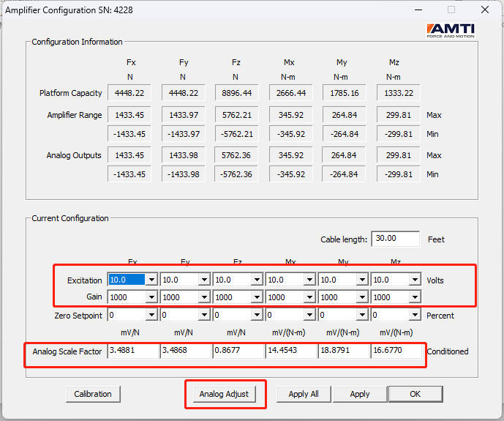504x421 pixels.
Task: Open the Mz Excitation dropdown
Action: pos(396,280)
